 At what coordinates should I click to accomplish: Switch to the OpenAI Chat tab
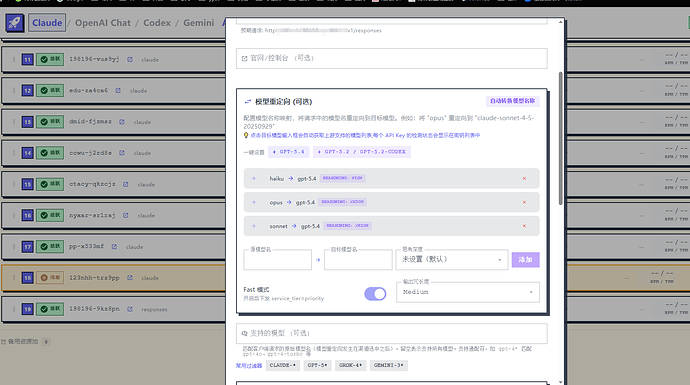(x=103, y=23)
